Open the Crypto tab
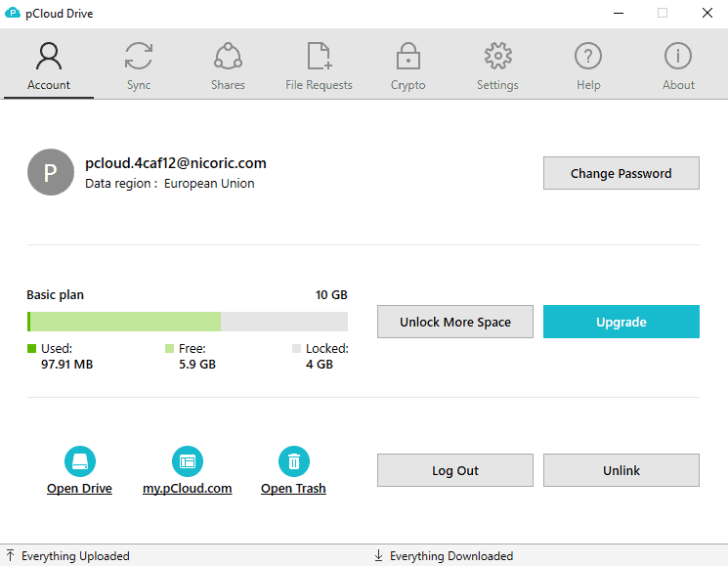The image size is (728, 566). [408, 65]
